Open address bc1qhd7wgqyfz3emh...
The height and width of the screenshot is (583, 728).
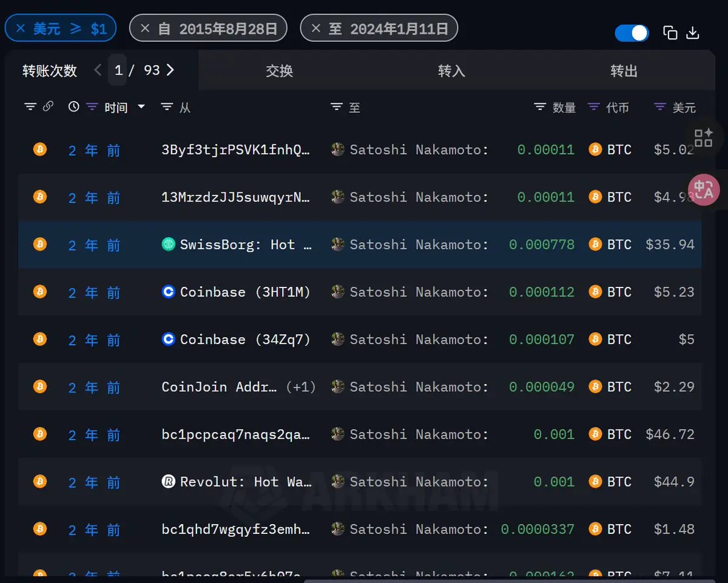[x=236, y=529]
